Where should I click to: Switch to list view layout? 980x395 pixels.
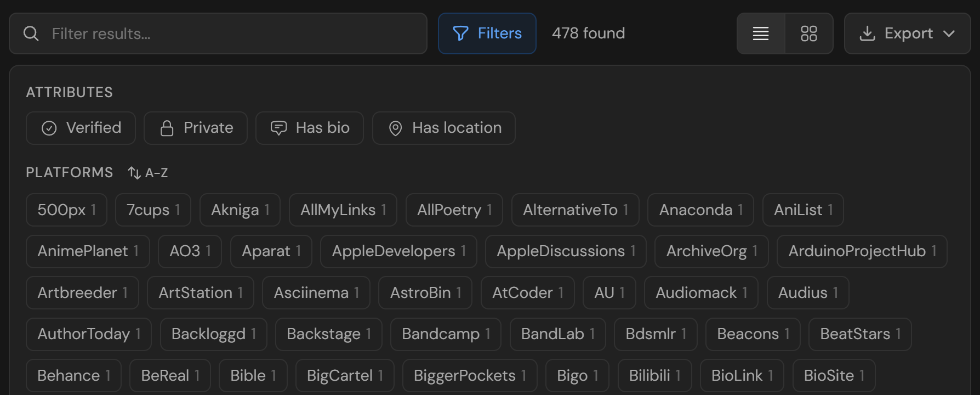click(x=761, y=33)
